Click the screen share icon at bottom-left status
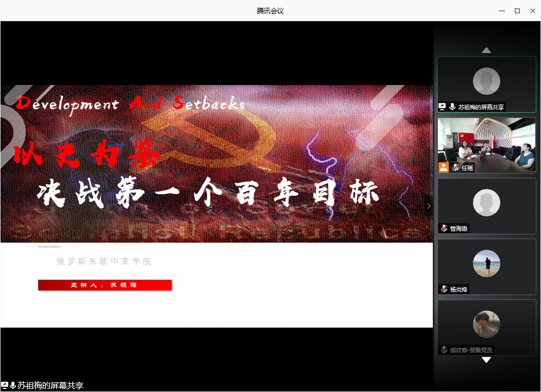Viewport: 541px width, 392px height. point(5,385)
